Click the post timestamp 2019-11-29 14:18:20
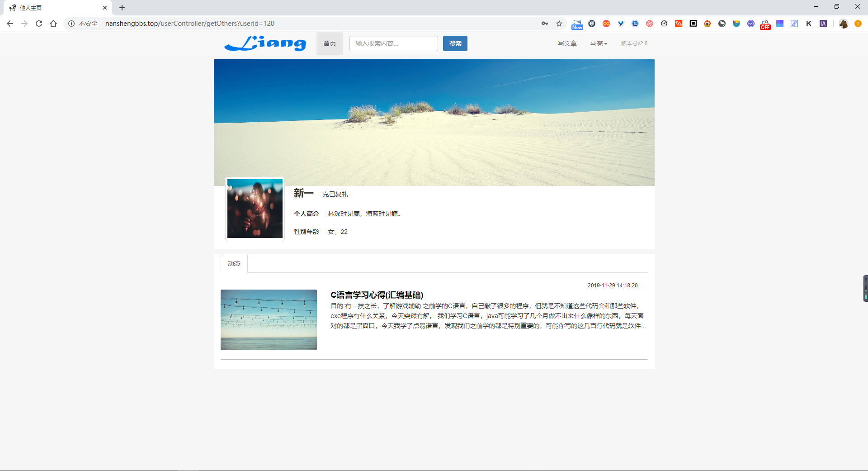Viewport: 868px width, 471px height. tap(613, 285)
